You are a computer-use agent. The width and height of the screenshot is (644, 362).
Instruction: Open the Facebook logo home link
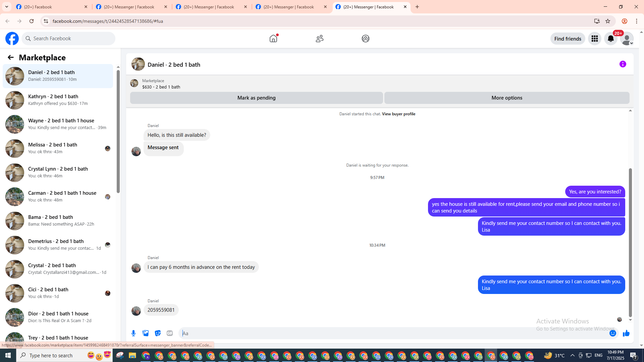12,39
